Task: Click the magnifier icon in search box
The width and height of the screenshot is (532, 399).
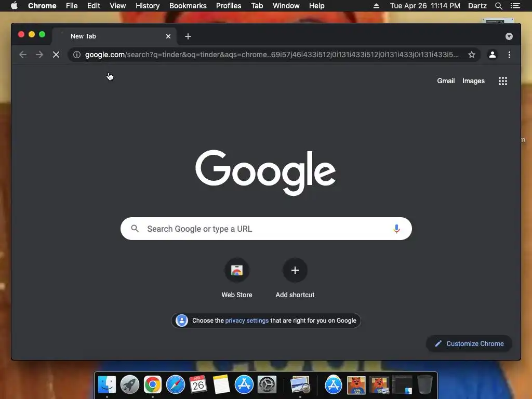Action: 135,229
